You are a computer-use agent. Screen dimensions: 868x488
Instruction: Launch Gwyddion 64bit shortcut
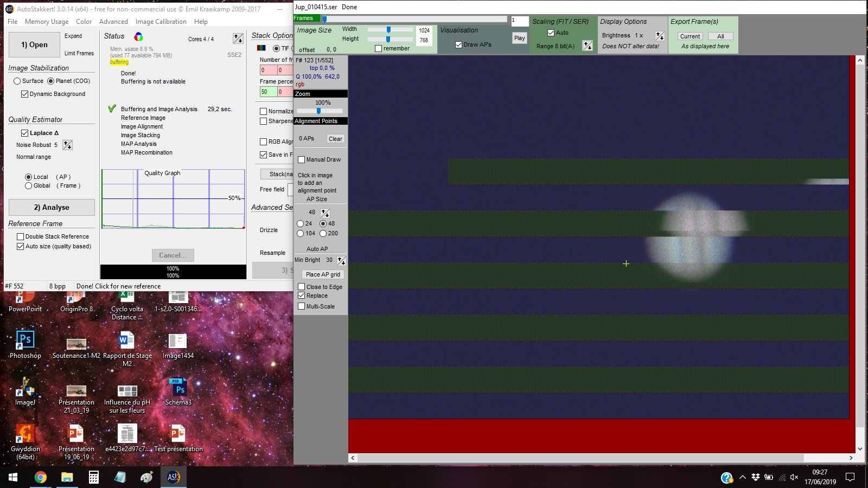25,441
